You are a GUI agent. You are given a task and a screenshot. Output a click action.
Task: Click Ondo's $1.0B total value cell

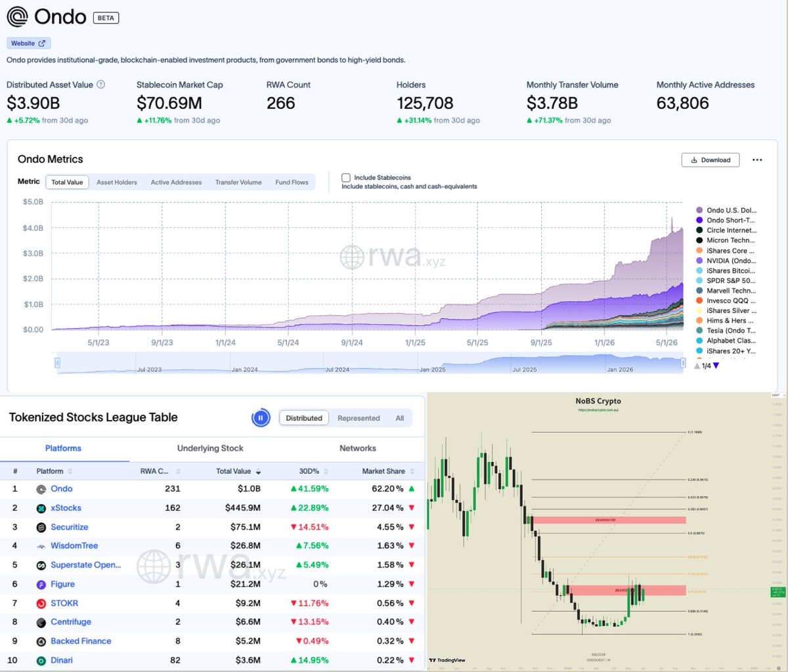coord(250,489)
